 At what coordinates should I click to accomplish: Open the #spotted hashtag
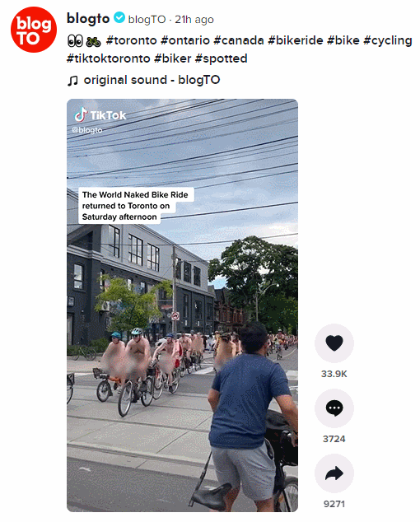pos(222,58)
